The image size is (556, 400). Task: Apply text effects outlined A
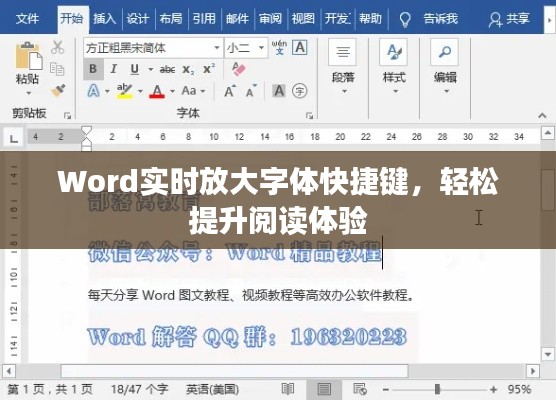[93, 91]
